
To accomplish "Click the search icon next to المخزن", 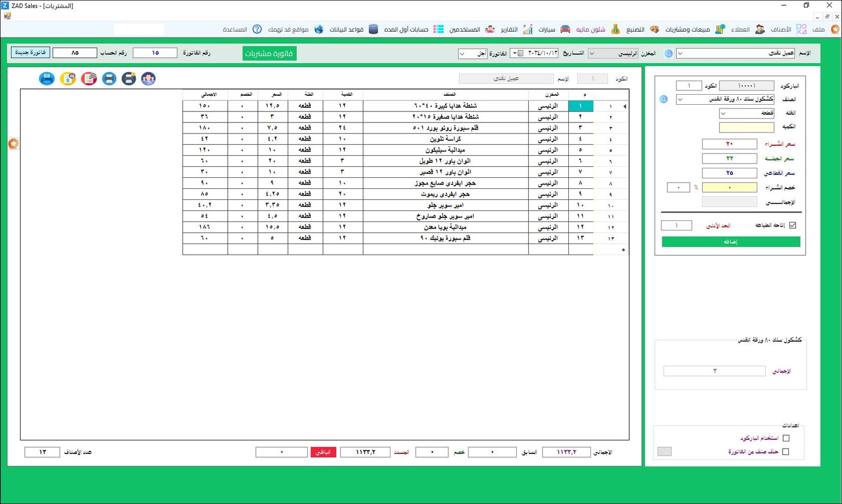I will click(668, 54).
